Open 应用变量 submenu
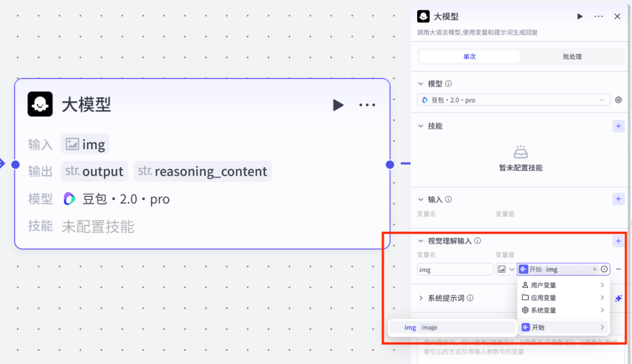Viewport: 632px width, 364px height. [x=563, y=297]
